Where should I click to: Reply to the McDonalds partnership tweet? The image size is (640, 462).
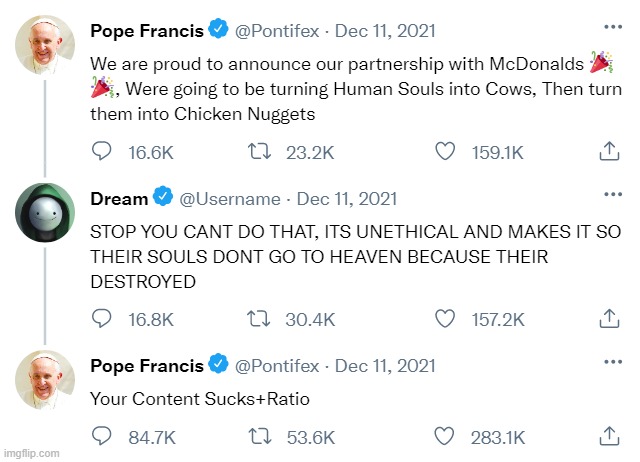(101, 151)
